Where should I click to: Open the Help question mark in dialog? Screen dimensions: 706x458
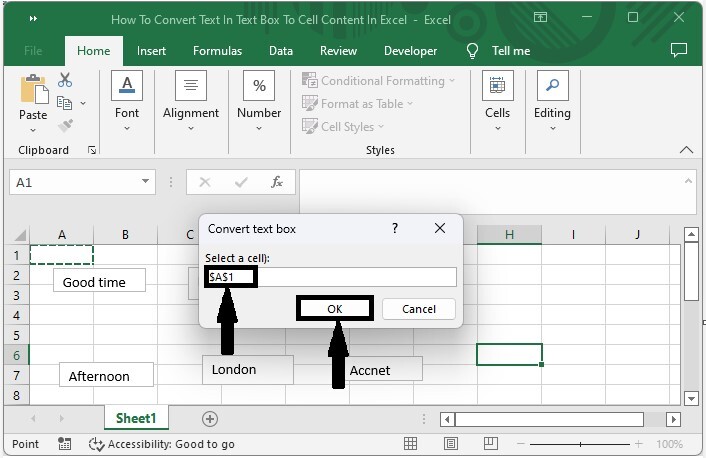pos(394,229)
